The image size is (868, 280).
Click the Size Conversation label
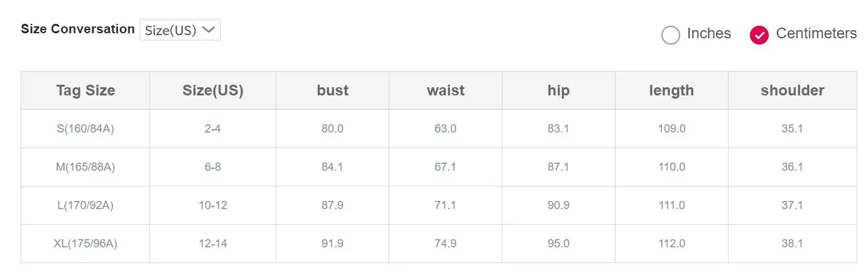tap(78, 29)
